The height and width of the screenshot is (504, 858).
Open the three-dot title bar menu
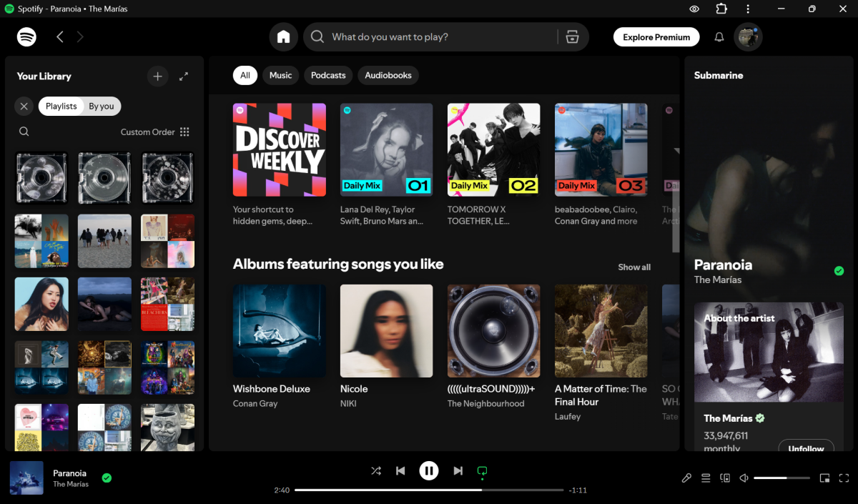(x=748, y=9)
